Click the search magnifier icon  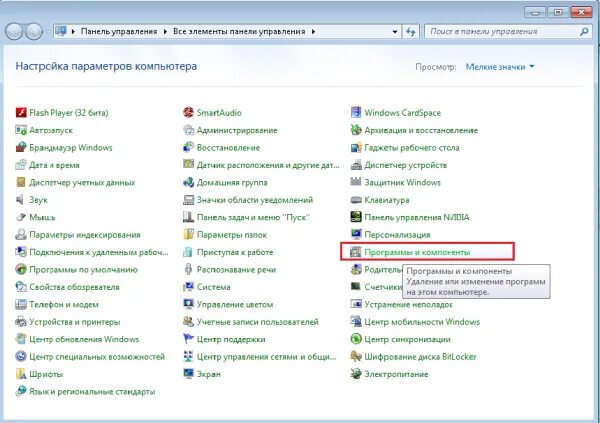[584, 31]
